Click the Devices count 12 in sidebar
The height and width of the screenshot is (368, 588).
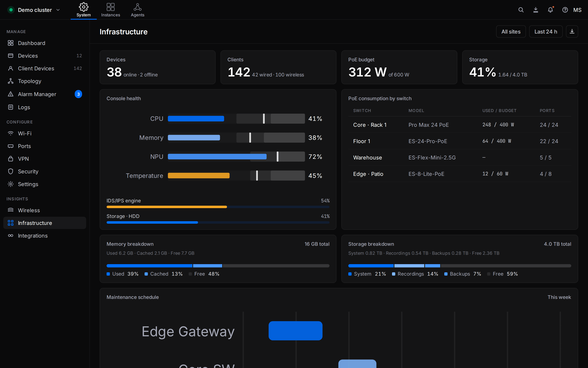coord(79,56)
